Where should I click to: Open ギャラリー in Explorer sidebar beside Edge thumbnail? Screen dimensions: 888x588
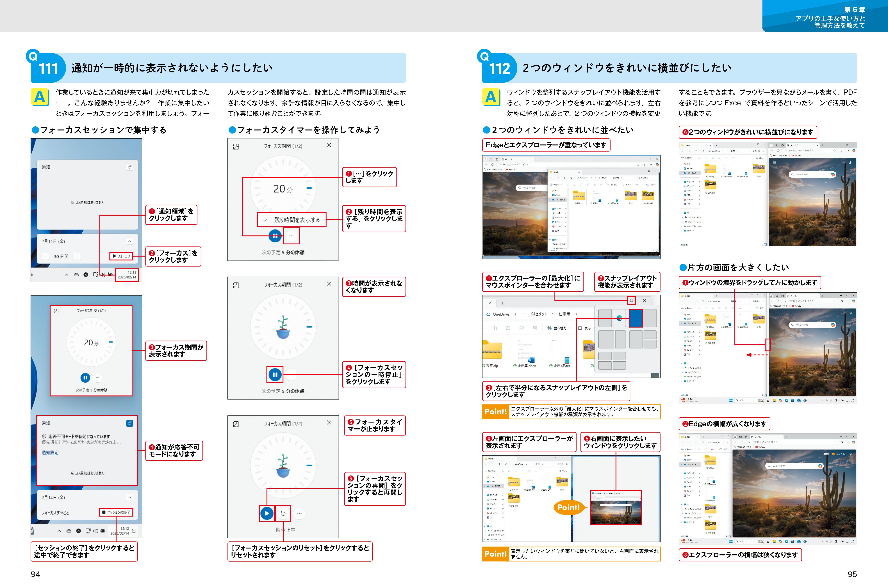pyautogui.click(x=491, y=482)
